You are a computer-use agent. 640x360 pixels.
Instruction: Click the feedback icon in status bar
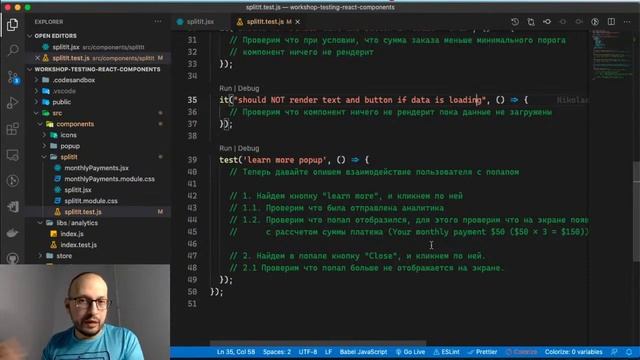coord(614,352)
